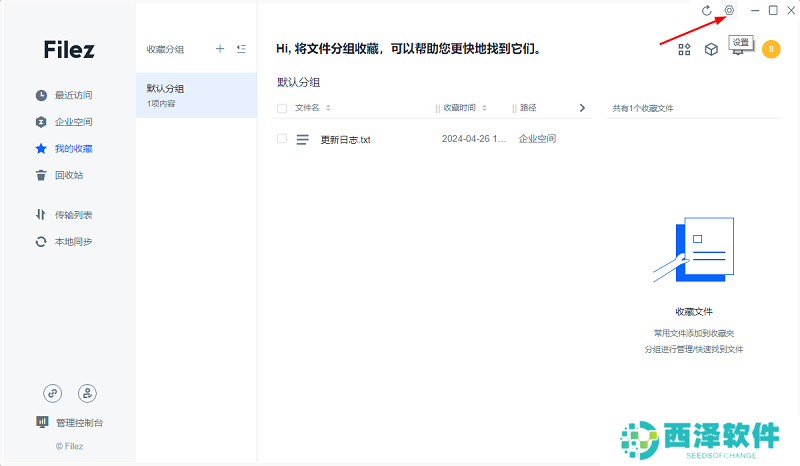800x466 pixels.
Task: Open 最近访问 in the sidebar
Action: (73, 95)
